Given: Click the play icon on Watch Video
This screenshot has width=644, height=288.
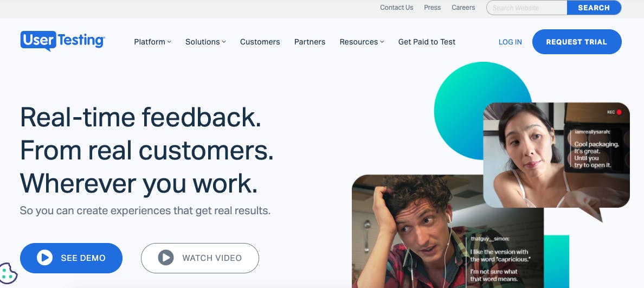Looking at the screenshot, I should click(x=165, y=258).
